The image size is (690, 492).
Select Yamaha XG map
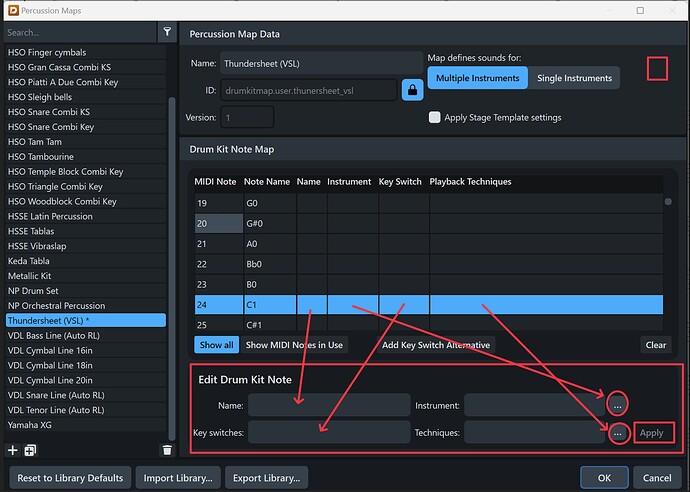[86, 425]
